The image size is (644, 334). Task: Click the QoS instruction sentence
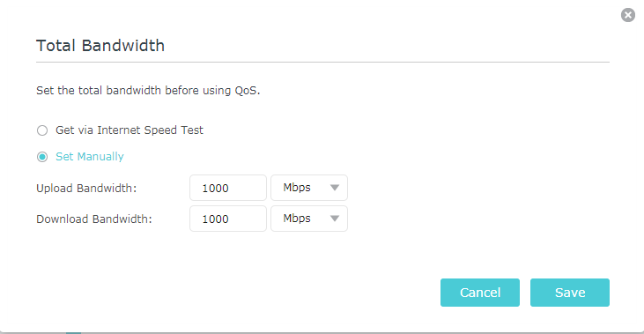[x=148, y=91]
